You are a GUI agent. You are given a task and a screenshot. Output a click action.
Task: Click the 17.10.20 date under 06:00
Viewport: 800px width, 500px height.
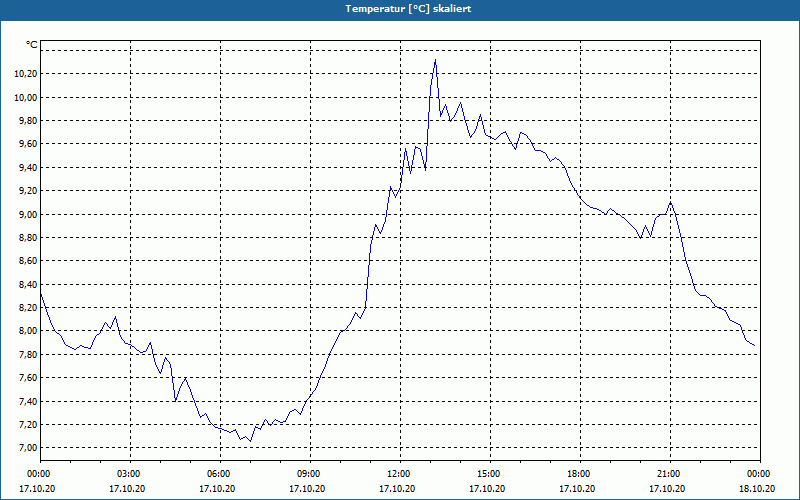pyautogui.click(x=217, y=488)
